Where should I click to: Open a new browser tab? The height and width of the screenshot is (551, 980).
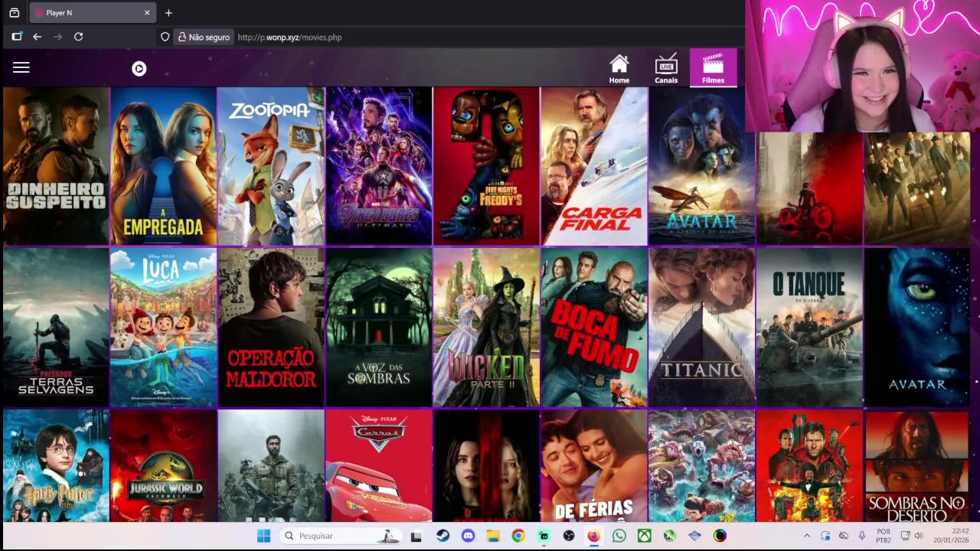(x=168, y=13)
